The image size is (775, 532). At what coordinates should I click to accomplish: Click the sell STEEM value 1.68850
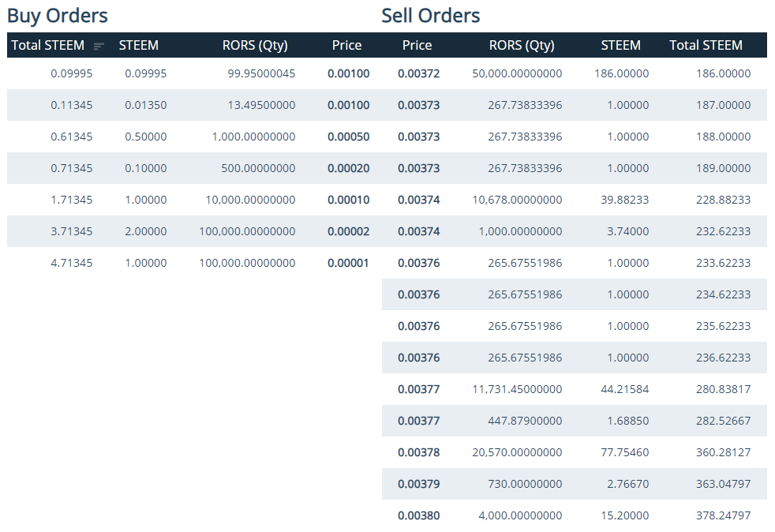click(x=627, y=421)
